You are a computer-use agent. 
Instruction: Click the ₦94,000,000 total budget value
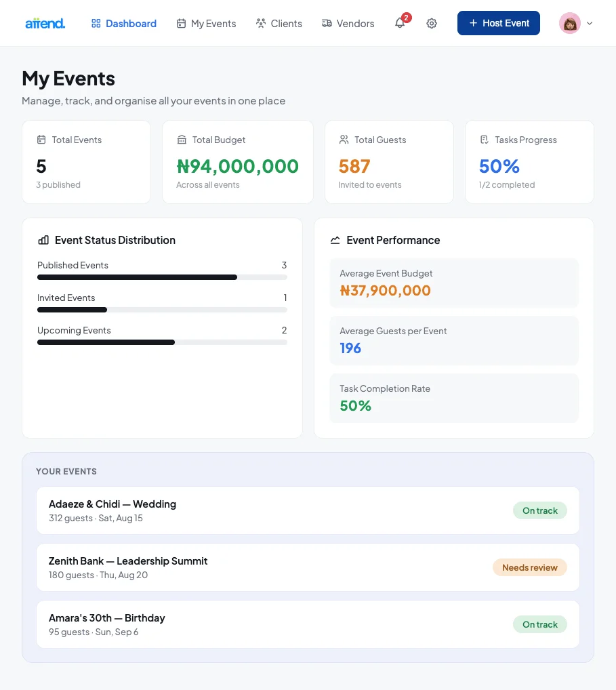click(238, 166)
